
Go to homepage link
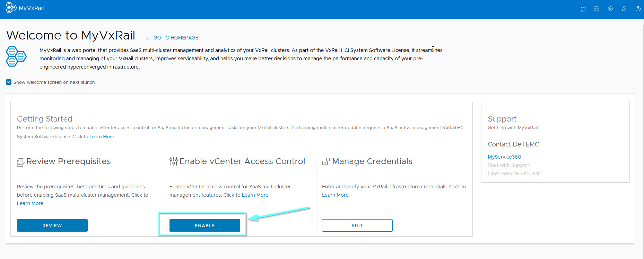pyautogui.click(x=176, y=38)
